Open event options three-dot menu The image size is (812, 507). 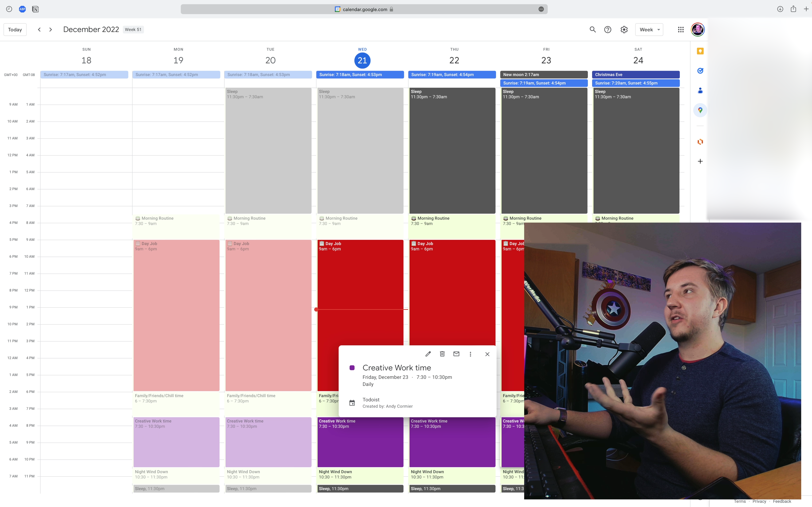coord(470,354)
